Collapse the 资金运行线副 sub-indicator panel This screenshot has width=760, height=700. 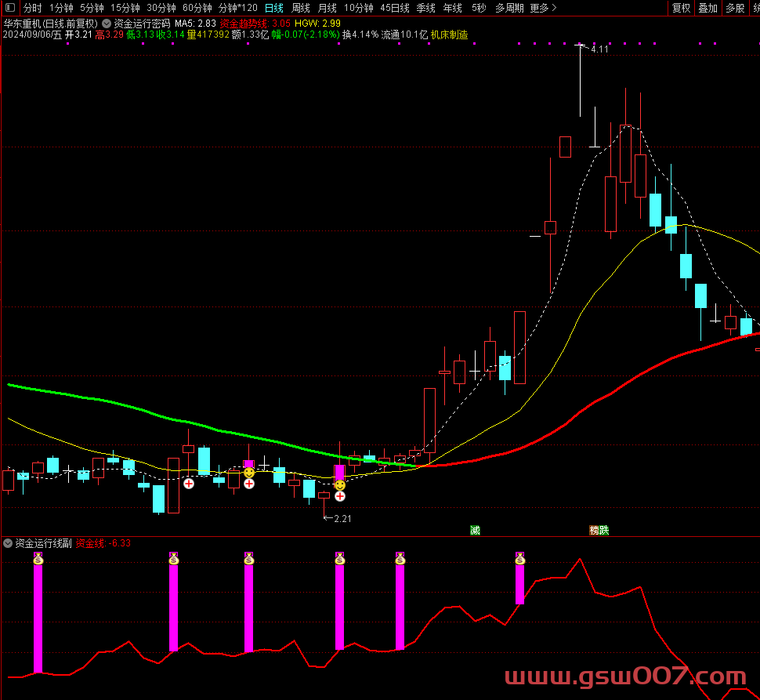point(8,542)
